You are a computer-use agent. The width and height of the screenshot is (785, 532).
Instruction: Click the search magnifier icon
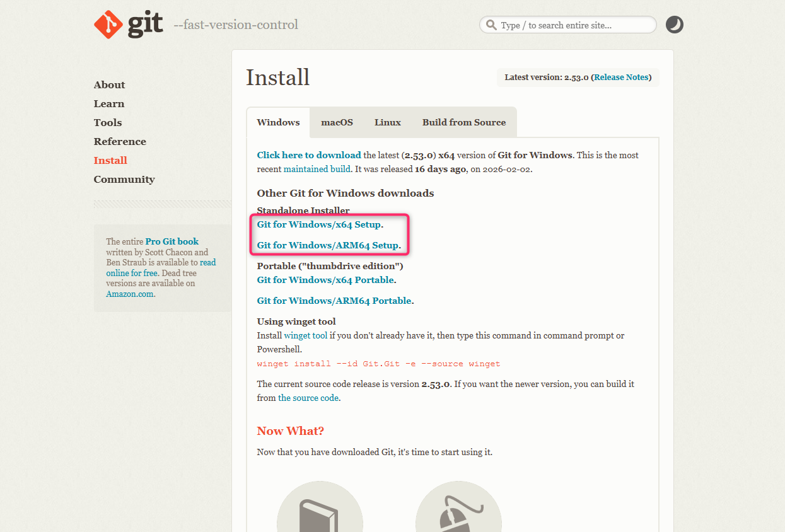coord(491,25)
